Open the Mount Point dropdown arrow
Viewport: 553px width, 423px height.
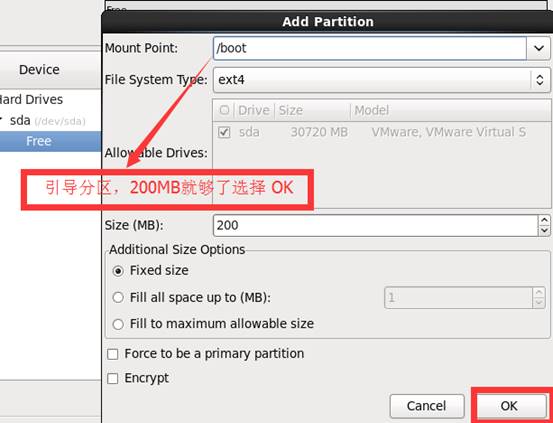538,48
